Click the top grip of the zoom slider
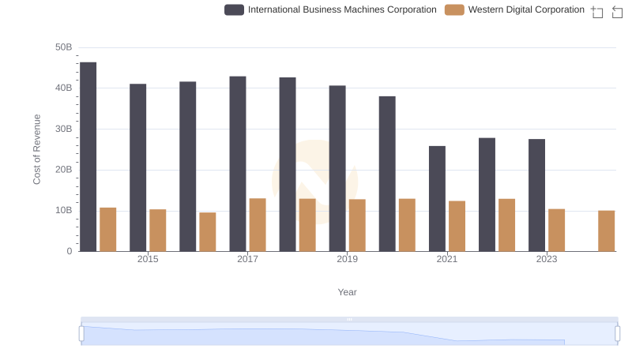Screen dimensions: 632x364 [349, 319]
